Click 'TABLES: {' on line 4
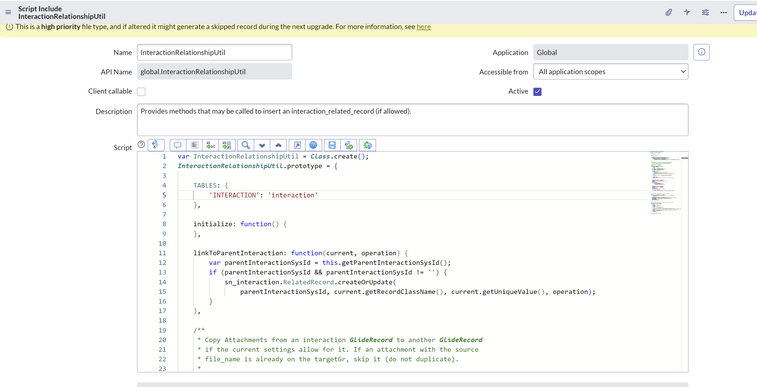757x387 pixels. click(x=210, y=185)
